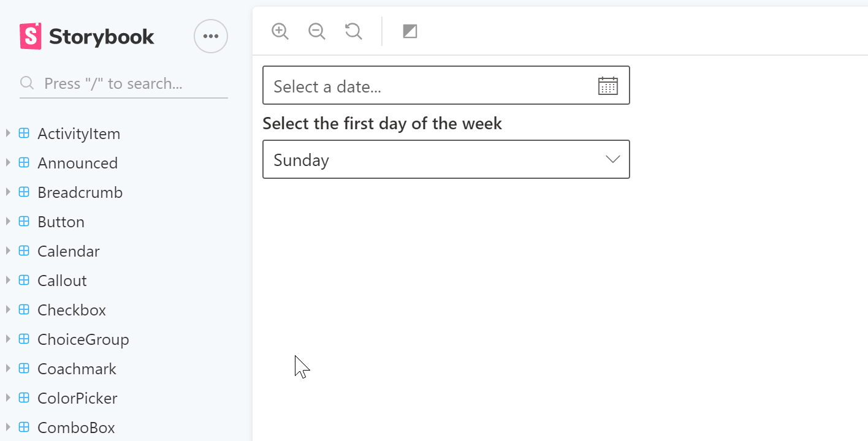Click the component grid icon beside ColorPicker
This screenshot has height=441, width=868.
click(23, 398)
